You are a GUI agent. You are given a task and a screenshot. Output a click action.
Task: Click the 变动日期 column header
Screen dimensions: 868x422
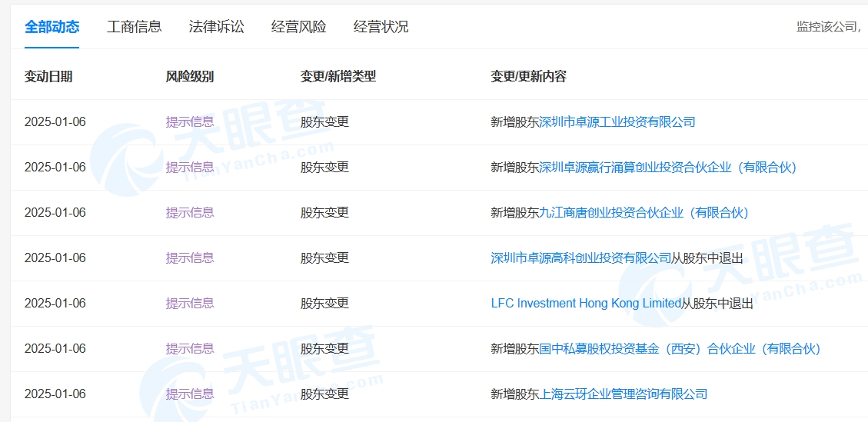click(48, 76)
